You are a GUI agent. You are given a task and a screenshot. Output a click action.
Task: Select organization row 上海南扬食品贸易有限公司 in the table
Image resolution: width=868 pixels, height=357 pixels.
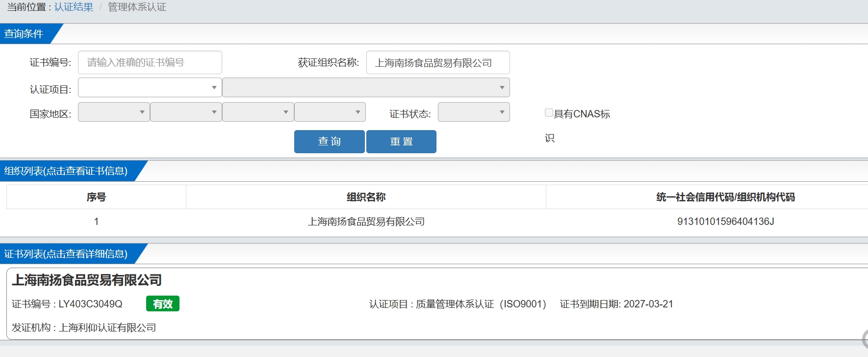point(366,221)
